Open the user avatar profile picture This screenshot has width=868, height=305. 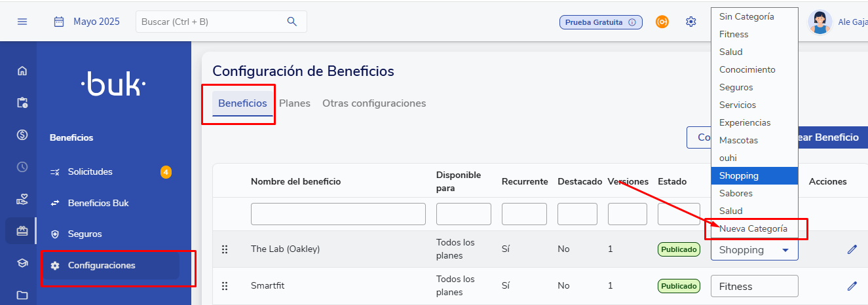(820, 22)
